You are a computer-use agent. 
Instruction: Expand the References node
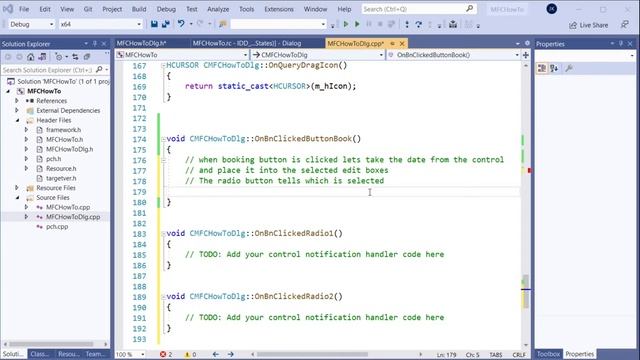point(17,100)
